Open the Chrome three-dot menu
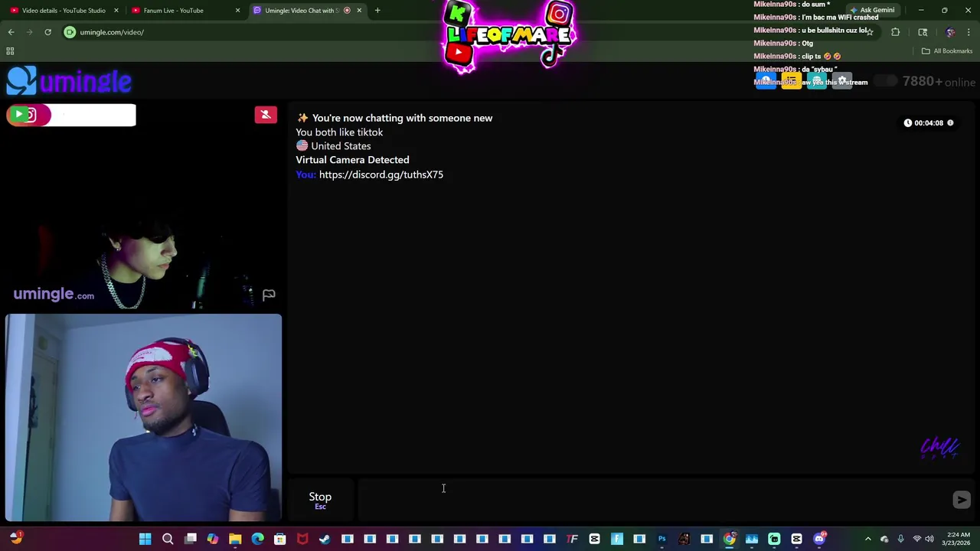980x551 pixels. (969, 32)
